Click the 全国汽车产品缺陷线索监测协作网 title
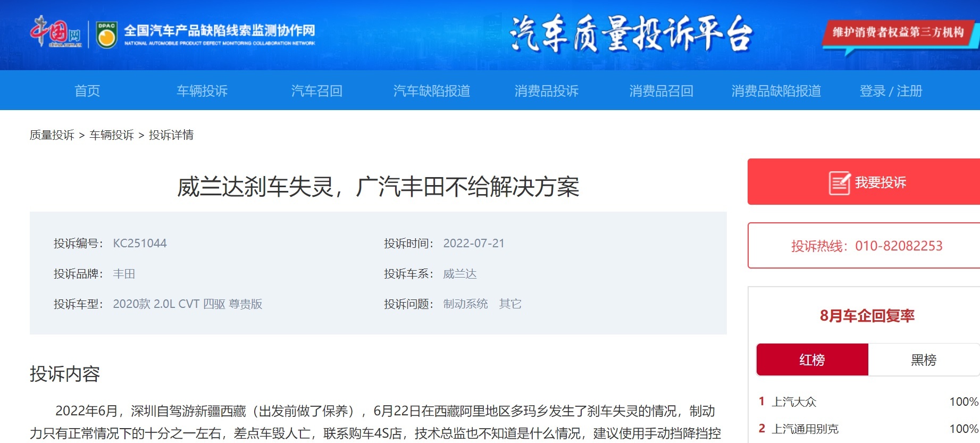Screen dimensions: 980x443 [x=220, y=30]
